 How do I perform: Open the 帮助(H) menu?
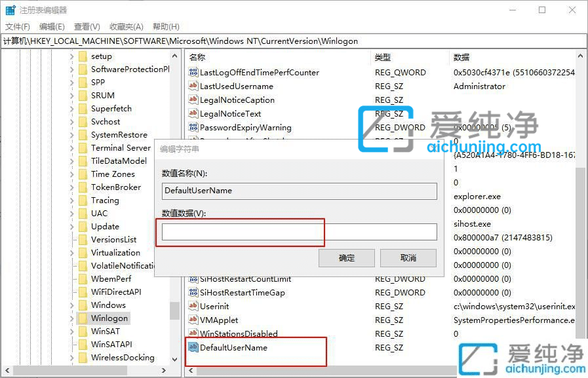[x=166, y=27]
